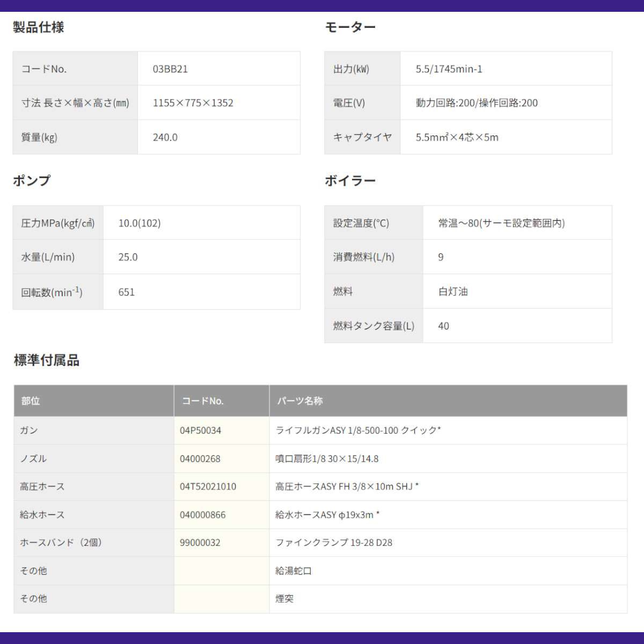The image size is (644, 644).
Task: Select the fuel type 白灯油
Action: [453, 291]
